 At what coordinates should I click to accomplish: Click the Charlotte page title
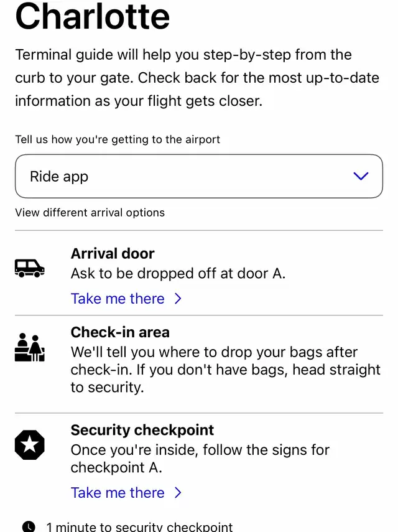pos(93,16)
